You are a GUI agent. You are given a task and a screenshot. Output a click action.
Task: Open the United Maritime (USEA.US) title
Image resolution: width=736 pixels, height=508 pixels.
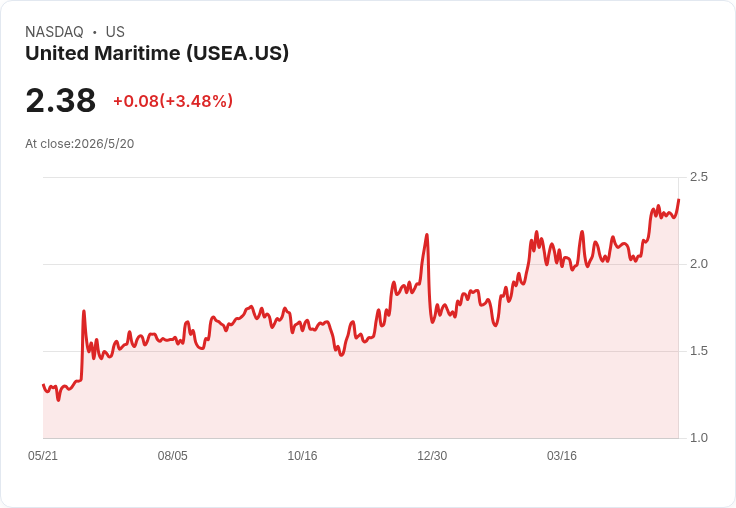point(157,53)
